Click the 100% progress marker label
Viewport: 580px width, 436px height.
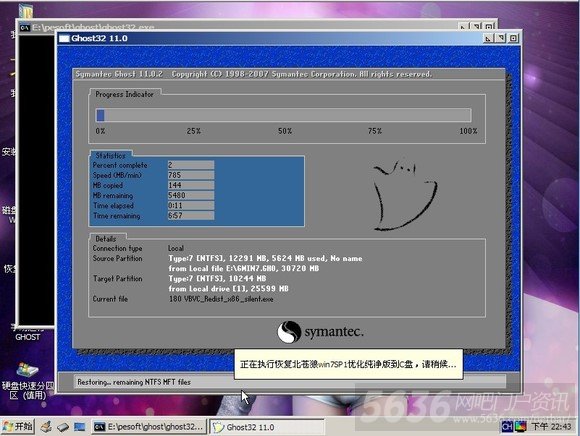point(468,131)
